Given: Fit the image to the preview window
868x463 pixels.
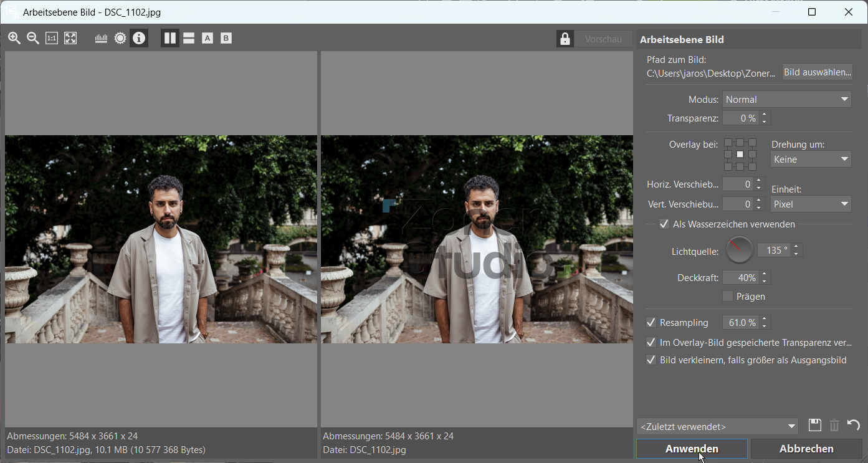Looking at the screenshot, I should click(x=70, y=39).
